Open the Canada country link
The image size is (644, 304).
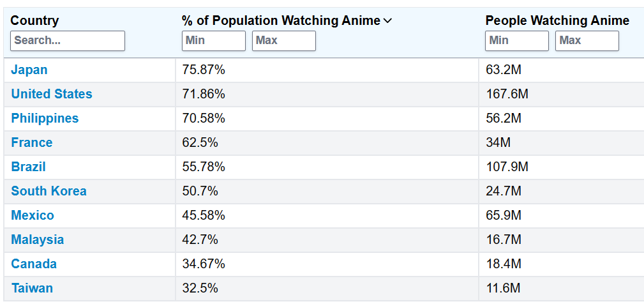tap(34, 264)
